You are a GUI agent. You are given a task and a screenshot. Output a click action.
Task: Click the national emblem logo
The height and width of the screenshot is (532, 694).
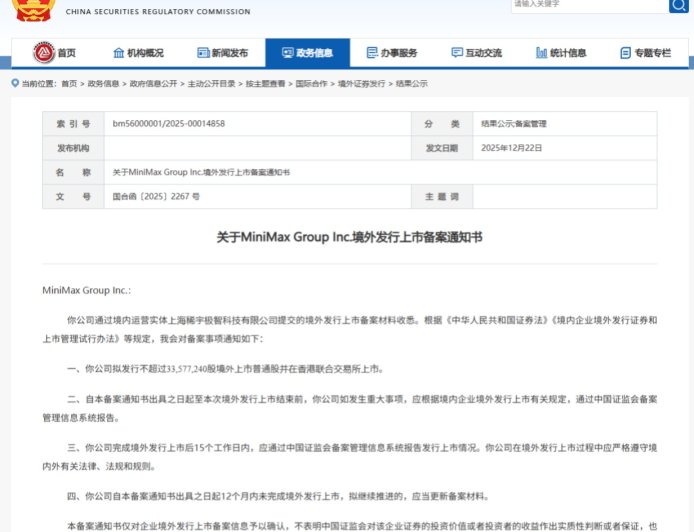tap(34, 10)
